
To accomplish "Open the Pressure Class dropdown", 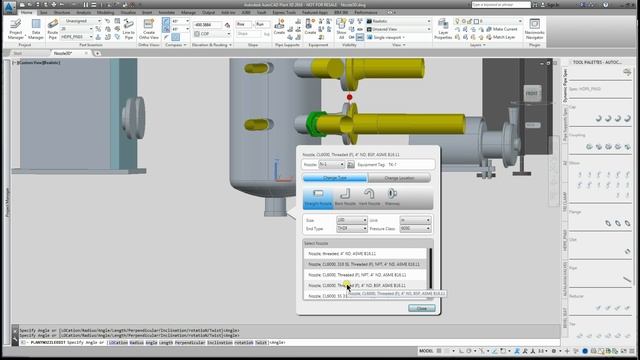I will click(x=415, y=229).
